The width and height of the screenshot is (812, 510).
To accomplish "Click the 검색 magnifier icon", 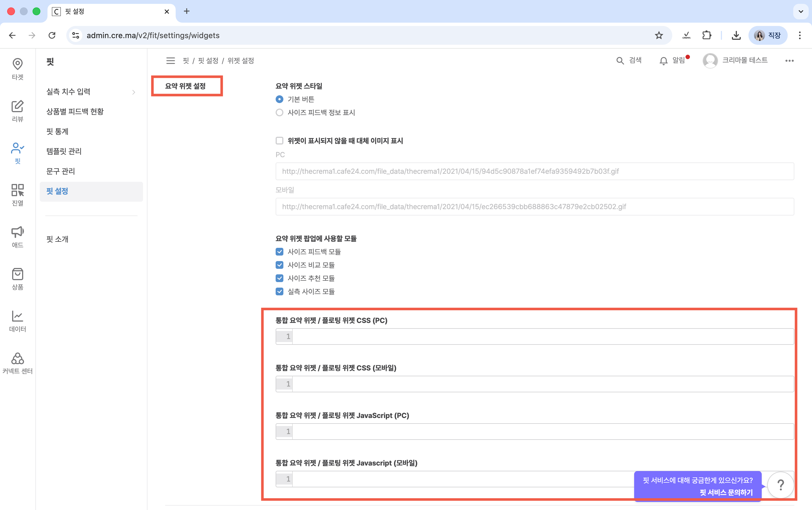I will (620, 61).
